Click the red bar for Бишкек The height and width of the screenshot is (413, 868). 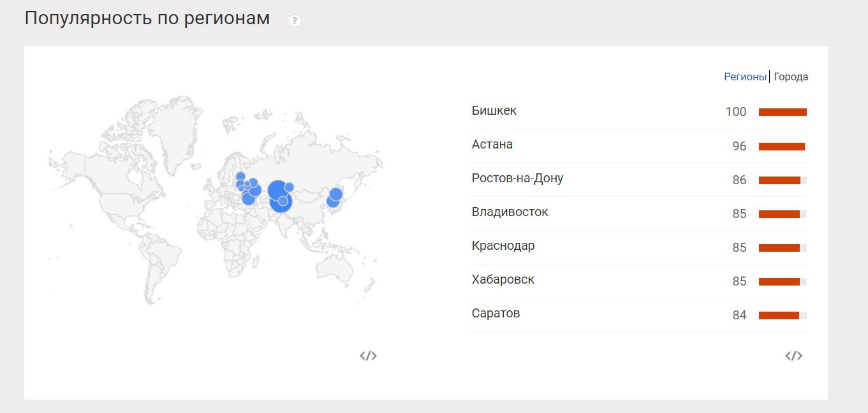click(783, 112)
